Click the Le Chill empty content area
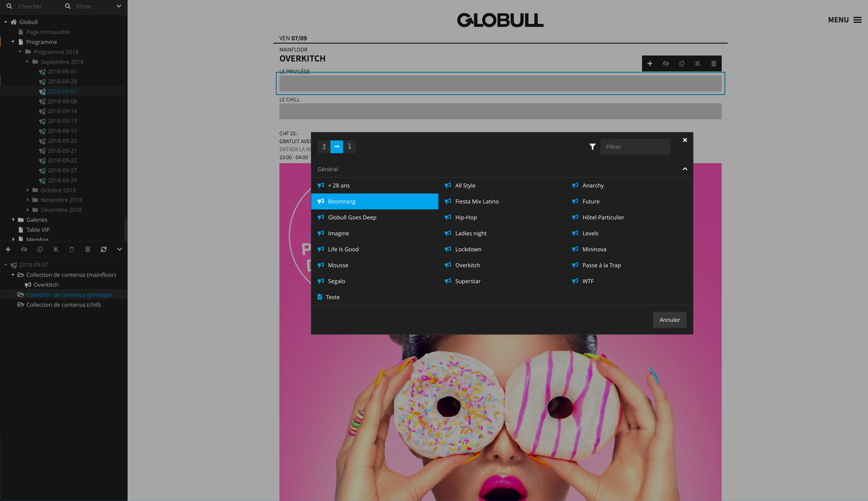The image size is (868, 501). pos(500,111)
